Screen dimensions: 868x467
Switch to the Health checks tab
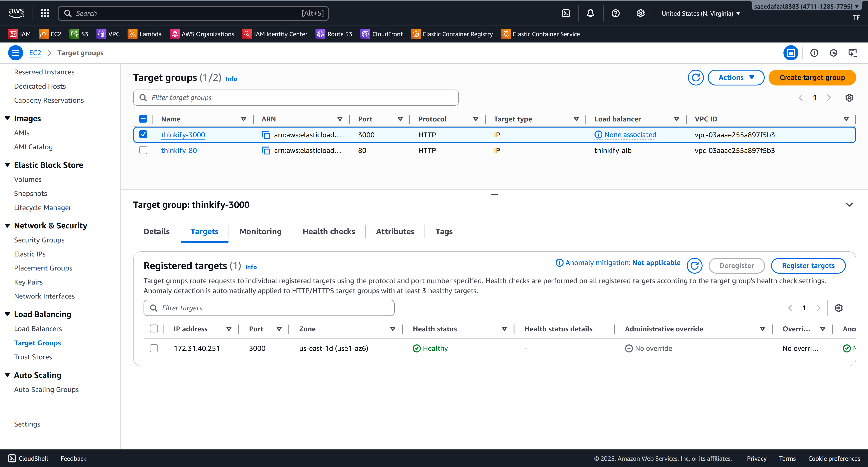tap(328, 231)
